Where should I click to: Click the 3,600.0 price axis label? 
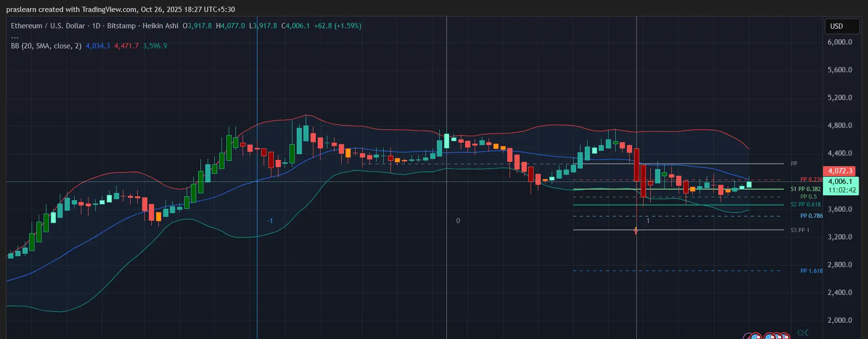tap(840, 209)
